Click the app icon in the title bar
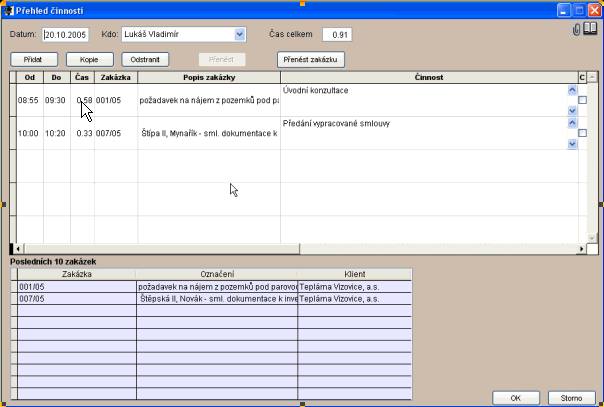 [x=9, y=9]
